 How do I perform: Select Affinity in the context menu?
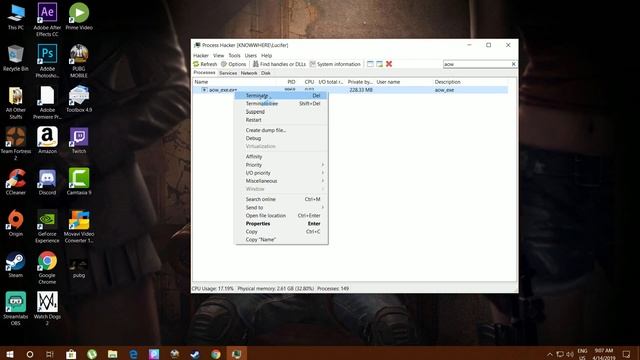[281, 157]
